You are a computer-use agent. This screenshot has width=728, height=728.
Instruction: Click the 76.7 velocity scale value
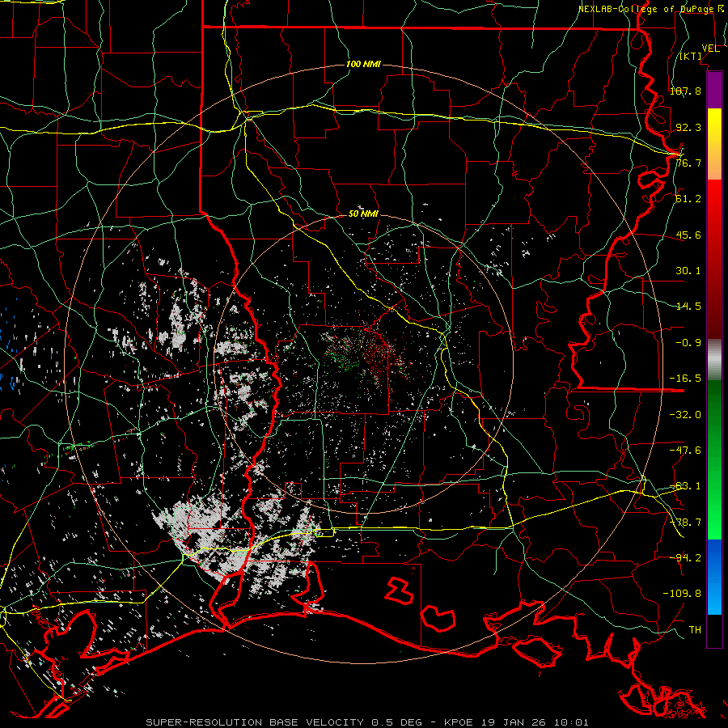pos(688,163)
